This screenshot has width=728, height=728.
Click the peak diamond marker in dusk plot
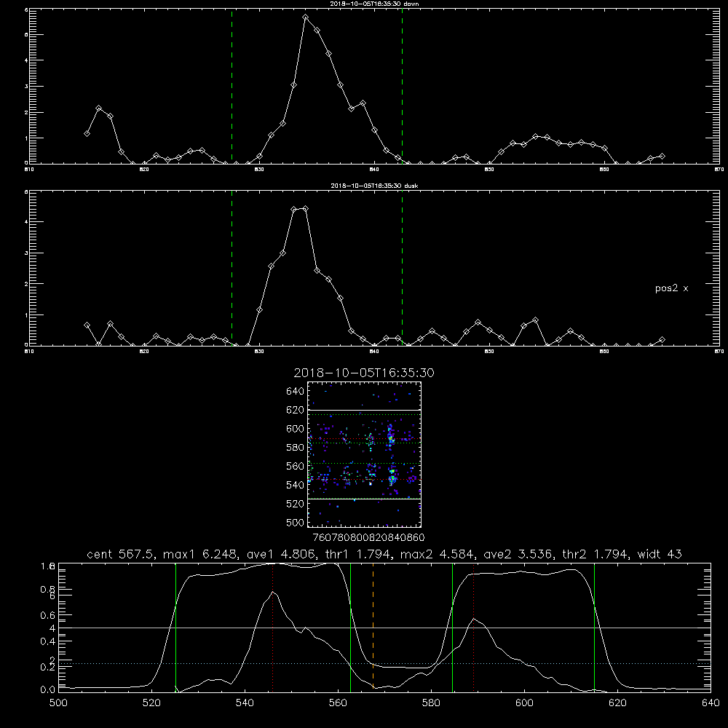(305, 208)
